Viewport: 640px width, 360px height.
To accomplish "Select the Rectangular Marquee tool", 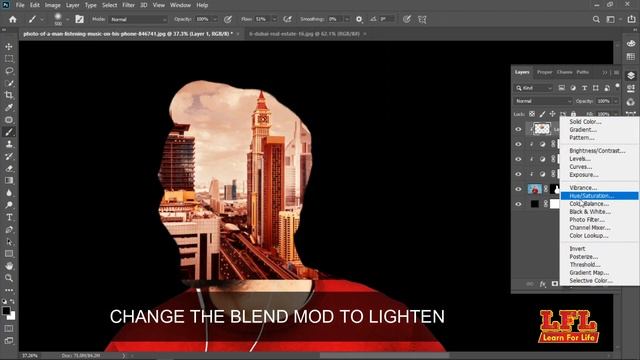I will (9, 59).
